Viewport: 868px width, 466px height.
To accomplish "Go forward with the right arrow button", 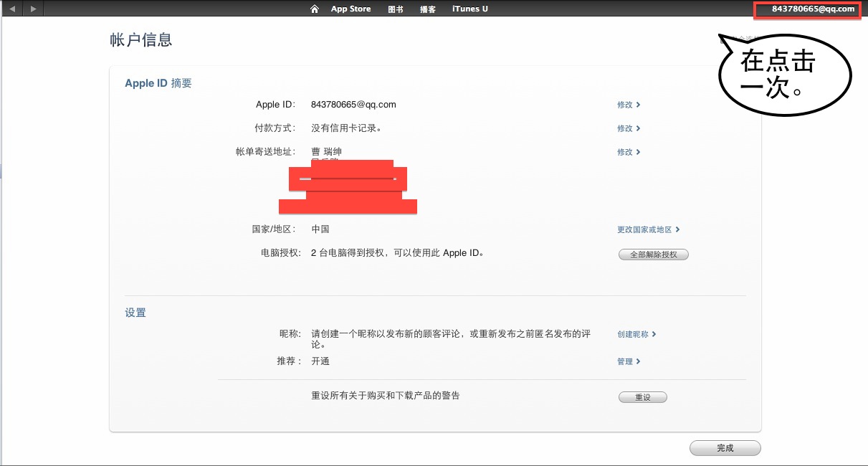I will click(33, 9).
